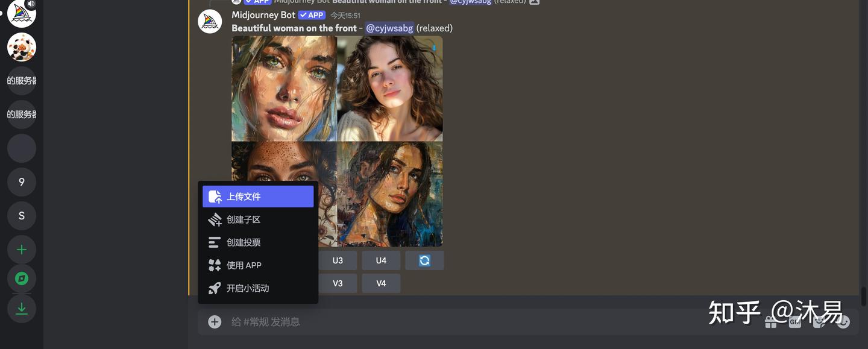Click the Midjourney Bot avatar
Image resolution: width=868 pixels, height=349 pixels.
[210, 22]
